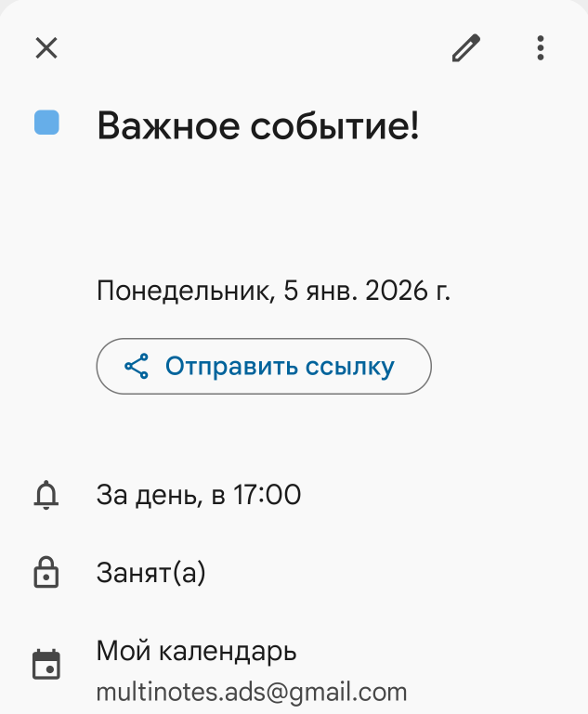This screenshot has height=714, width=588.
Task: Open the three-dot more options menu
Action: click(541, 48)
